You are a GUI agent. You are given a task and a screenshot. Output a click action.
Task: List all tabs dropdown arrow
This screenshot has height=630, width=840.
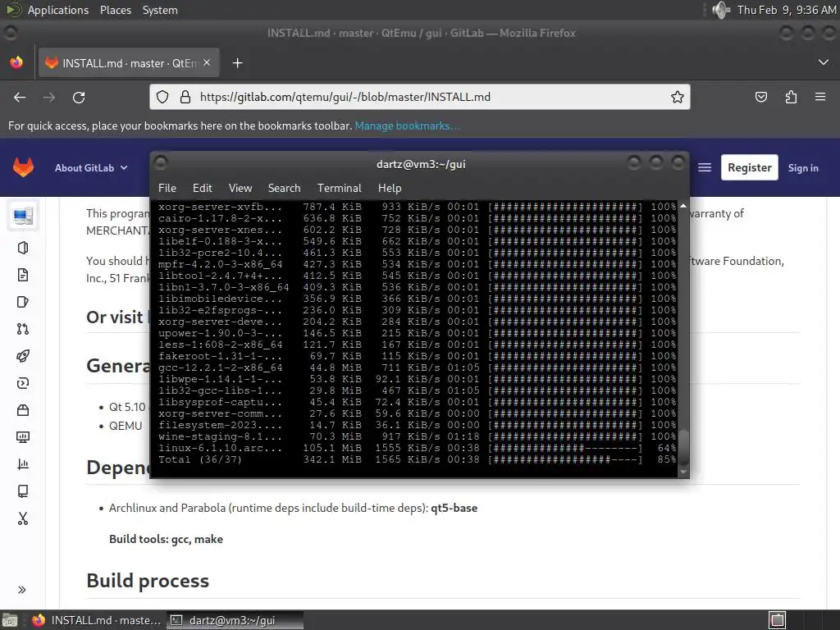(824, 62)
